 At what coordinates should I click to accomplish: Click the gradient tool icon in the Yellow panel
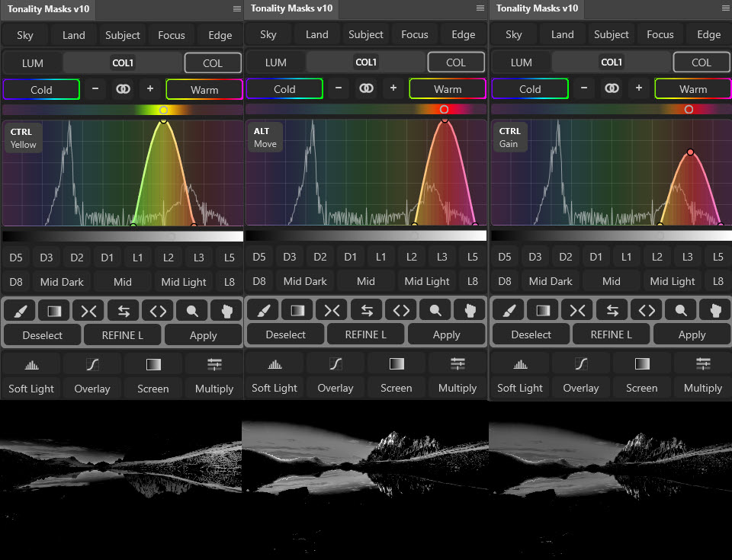tap(54, 311)
